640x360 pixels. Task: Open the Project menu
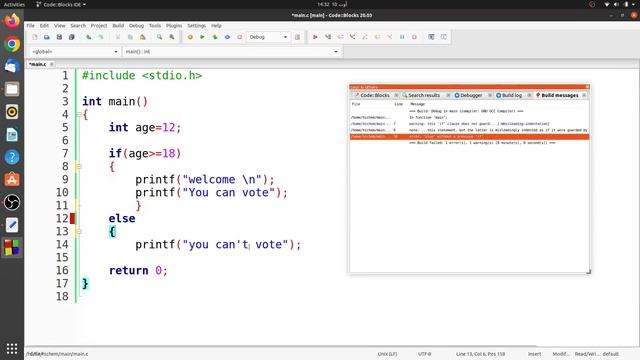(99, 26)
